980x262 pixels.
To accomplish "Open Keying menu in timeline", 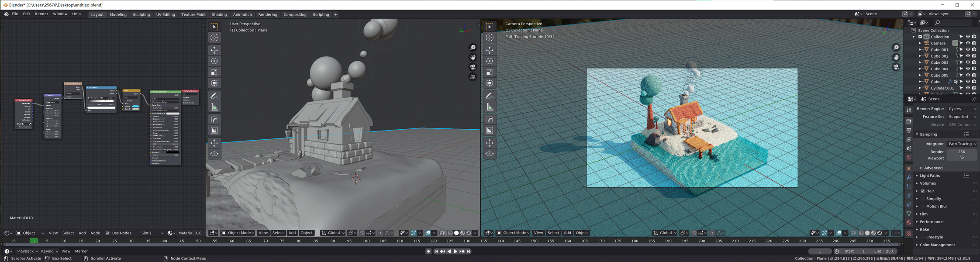I will coord(49,252).
